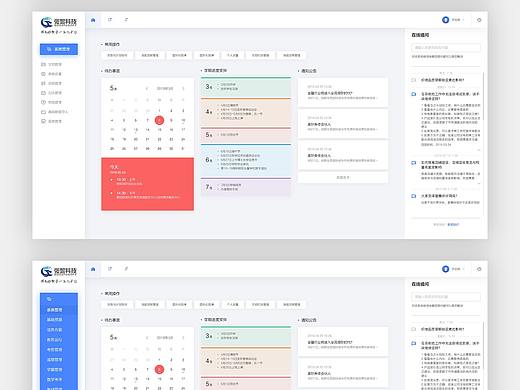
Task: Open the first notice card in upper screen
Action: pos(343,92)
